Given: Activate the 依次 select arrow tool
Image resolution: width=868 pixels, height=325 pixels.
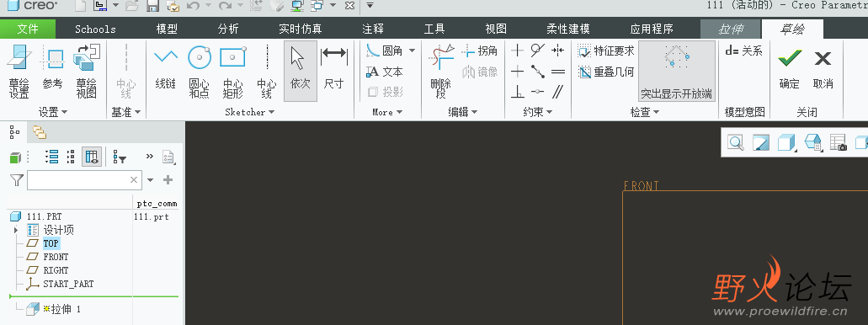Looking at the screenshot, I should pos(300,71).
